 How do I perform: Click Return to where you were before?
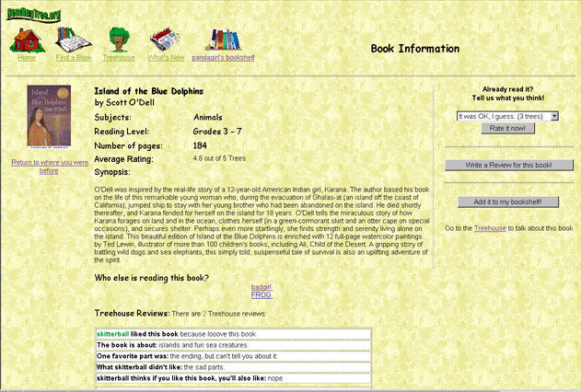[x=50, y=167]
